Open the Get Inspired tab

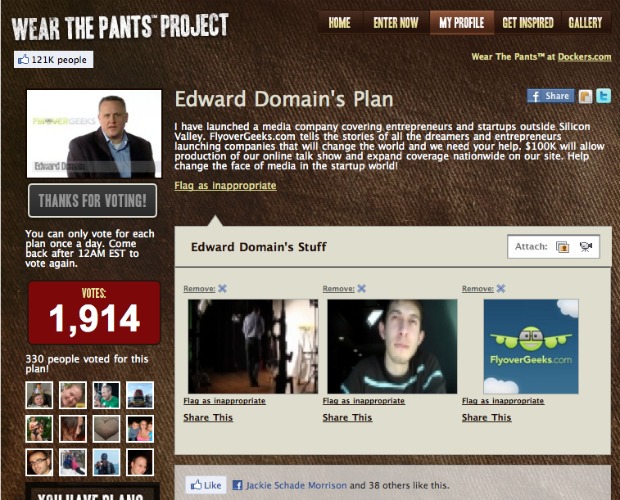tap(527, 23)
